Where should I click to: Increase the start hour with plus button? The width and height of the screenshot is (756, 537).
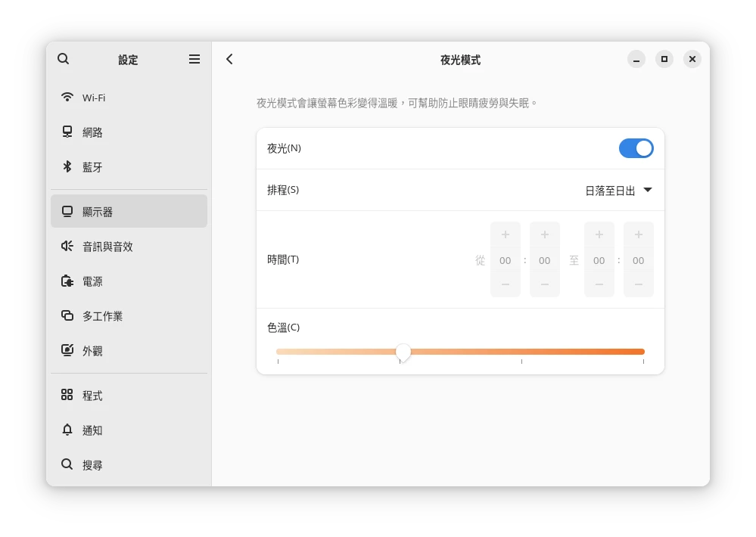(506, 234)
